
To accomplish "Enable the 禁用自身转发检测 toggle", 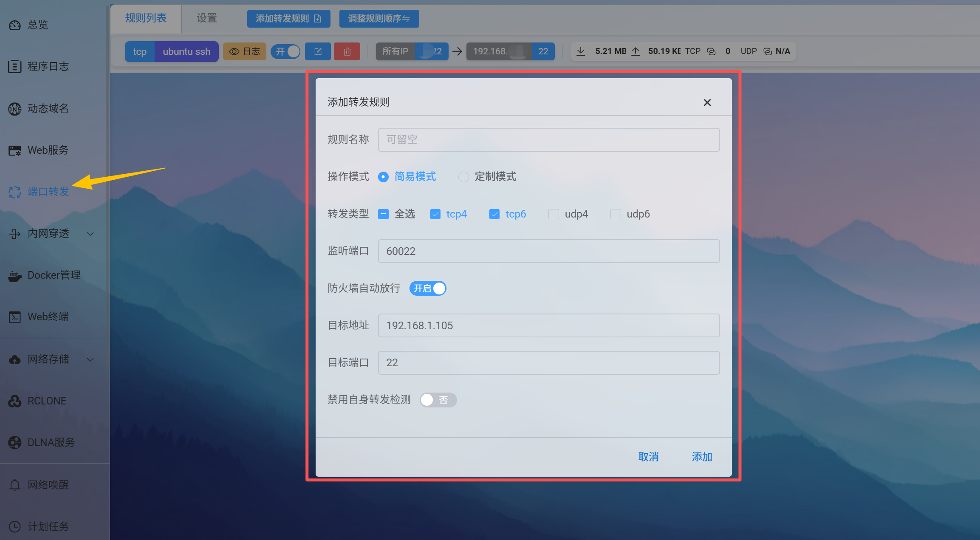I will pyautogui.click(x=438, y=400).
